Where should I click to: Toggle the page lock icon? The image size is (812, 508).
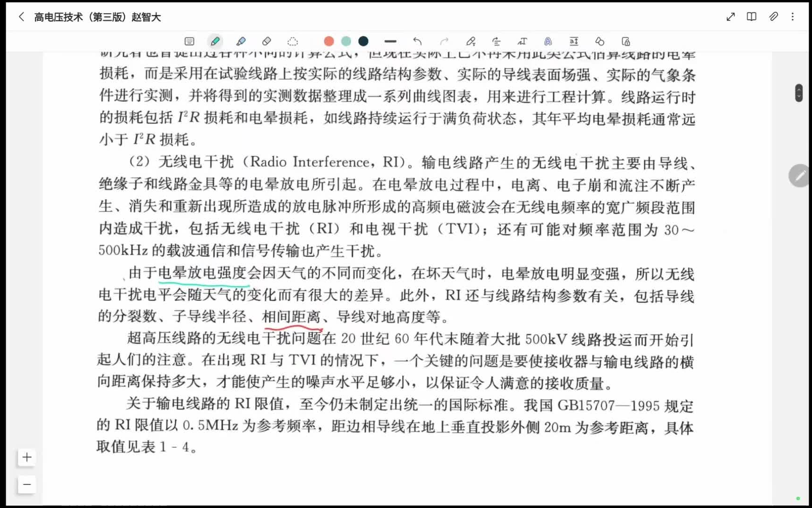click(625, 41)
